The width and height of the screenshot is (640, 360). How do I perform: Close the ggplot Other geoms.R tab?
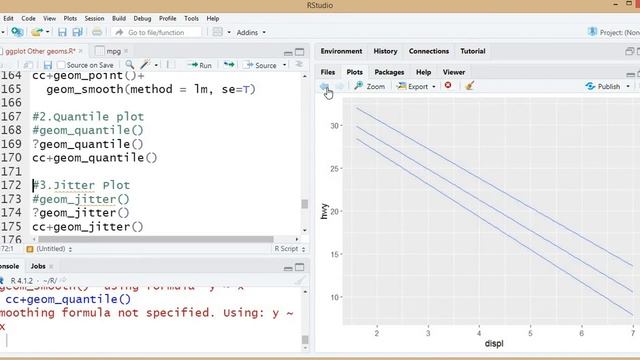tap(81, 51)
